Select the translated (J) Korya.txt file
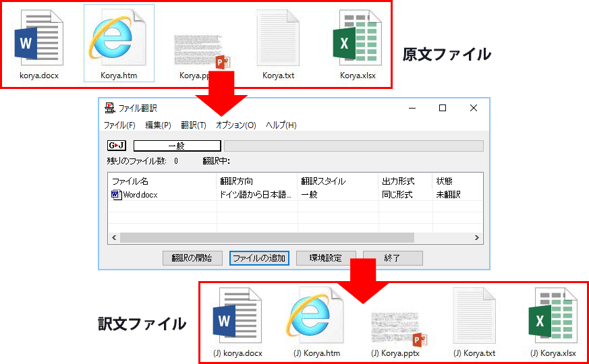 coord(474,322)
